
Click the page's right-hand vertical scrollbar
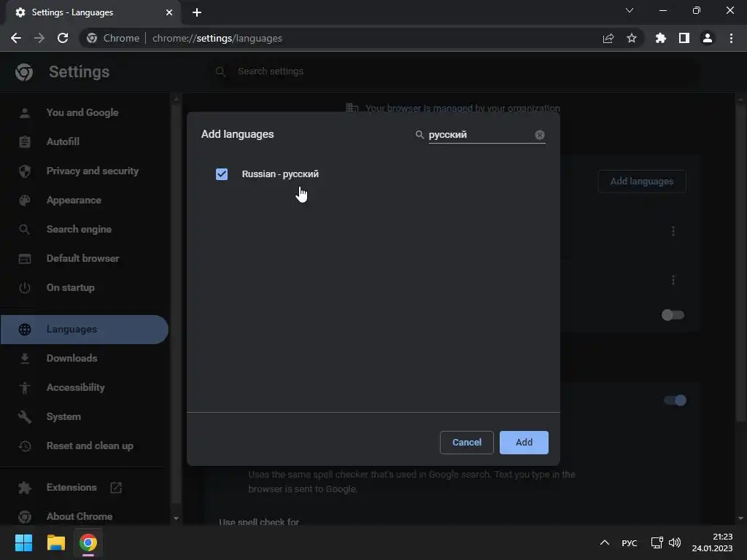click(x=740, y=262)
